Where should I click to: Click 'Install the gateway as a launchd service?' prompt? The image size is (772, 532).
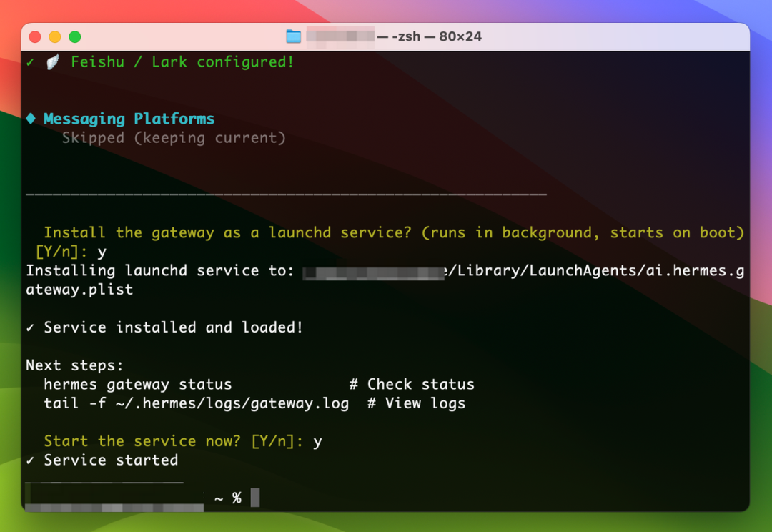227,232
